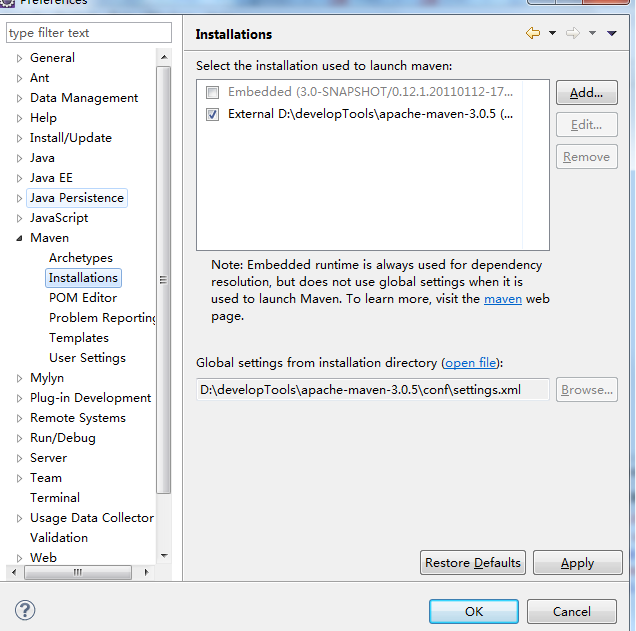Select Java Persistence in the tree
636x631 pixels.
(x=77, y=198)
